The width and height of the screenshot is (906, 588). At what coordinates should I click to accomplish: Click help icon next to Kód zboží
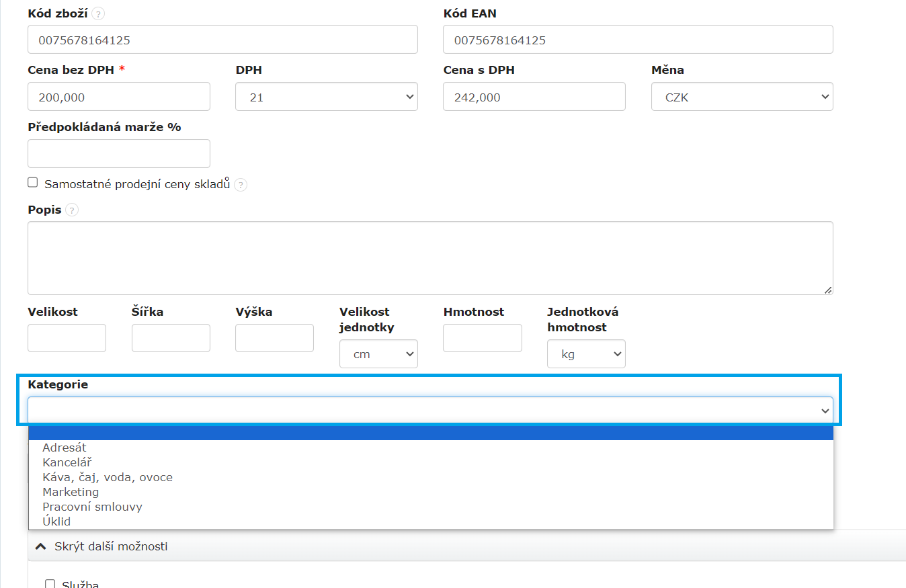tap(98, 13)
